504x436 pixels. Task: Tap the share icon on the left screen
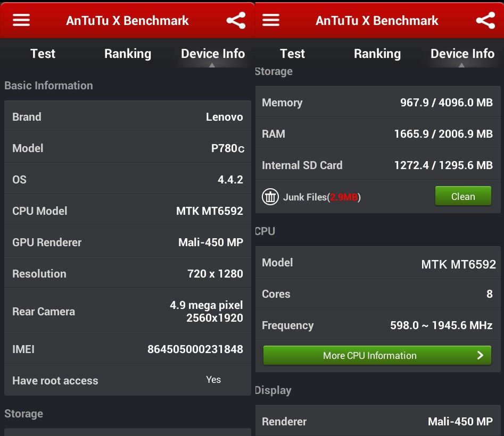pos(236,20)
